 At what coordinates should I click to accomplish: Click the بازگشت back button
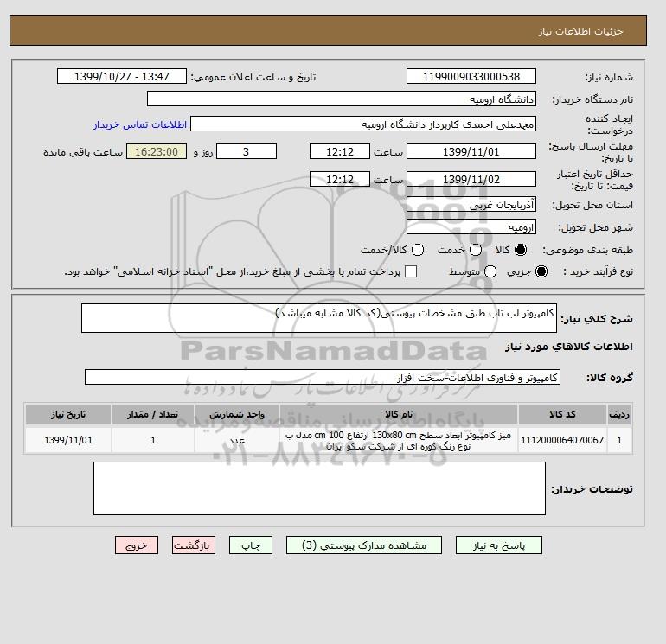coord(194,545)
